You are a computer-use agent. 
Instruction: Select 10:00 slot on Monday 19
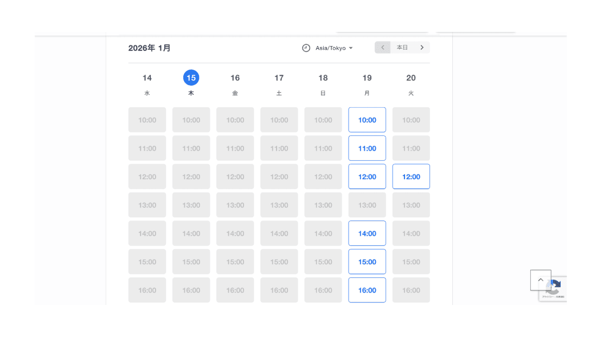[x=367, y=120]
